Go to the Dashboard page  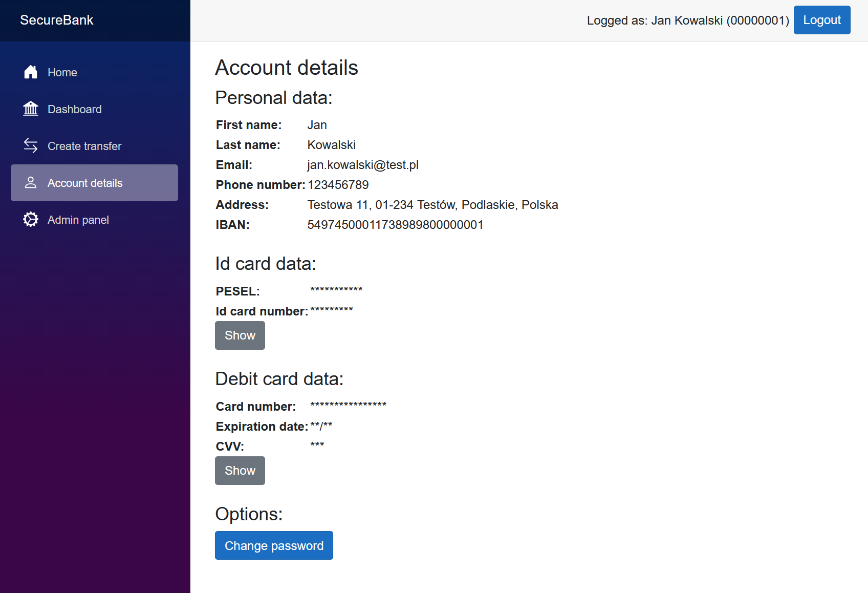click(75, 110)
